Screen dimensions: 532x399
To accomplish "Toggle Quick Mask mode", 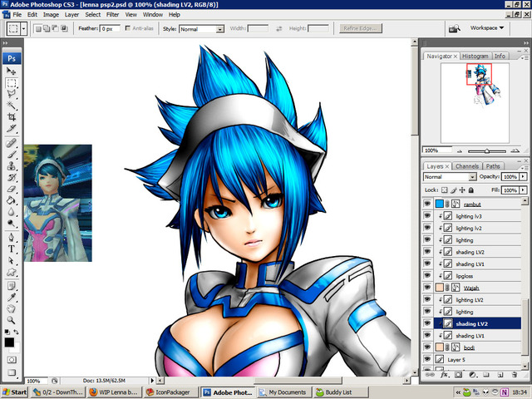I will tap(11, 359).
